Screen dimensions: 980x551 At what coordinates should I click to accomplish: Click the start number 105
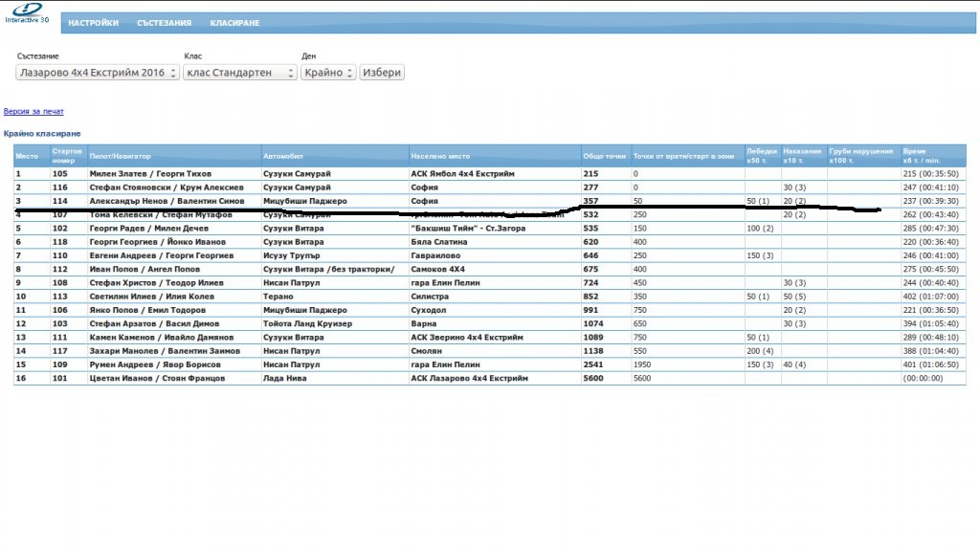click(59, 174)
